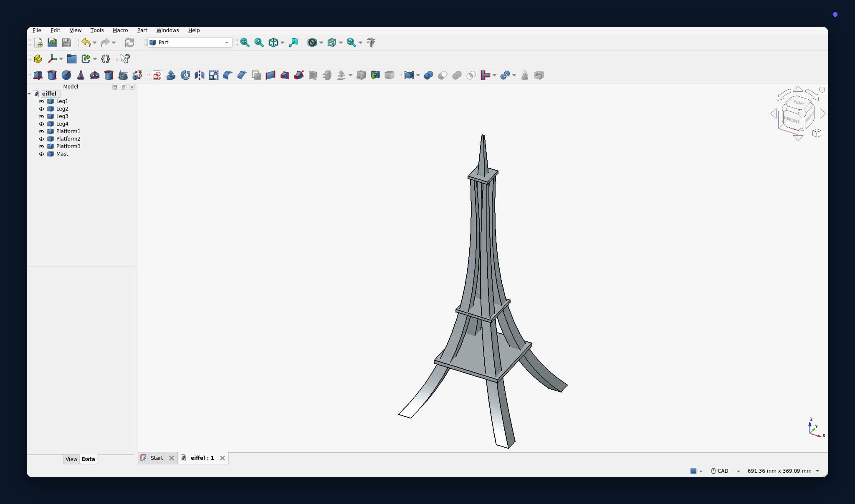Click the FRONT face of navigation cube
The image size is (855, 504).
pyautogui.click(x=792, y=120)
